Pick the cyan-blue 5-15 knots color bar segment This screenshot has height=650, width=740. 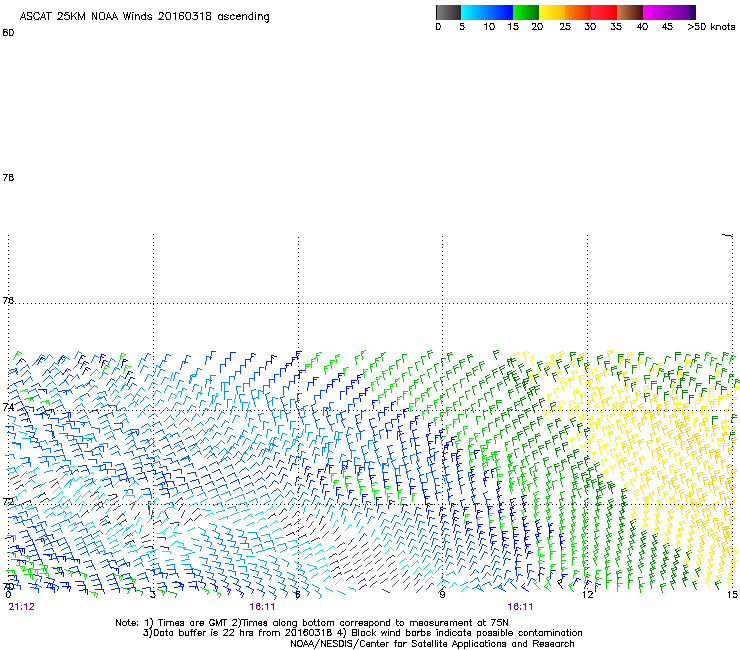[x=487, y=12]
